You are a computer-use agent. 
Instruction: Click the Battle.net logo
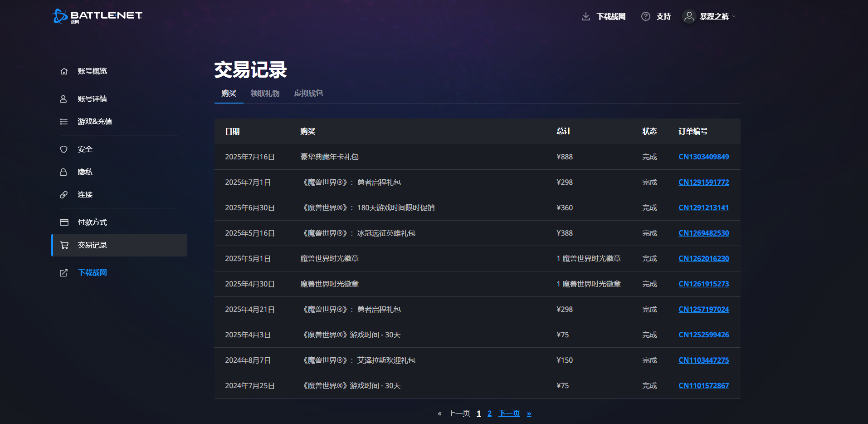tap(97, 16)
